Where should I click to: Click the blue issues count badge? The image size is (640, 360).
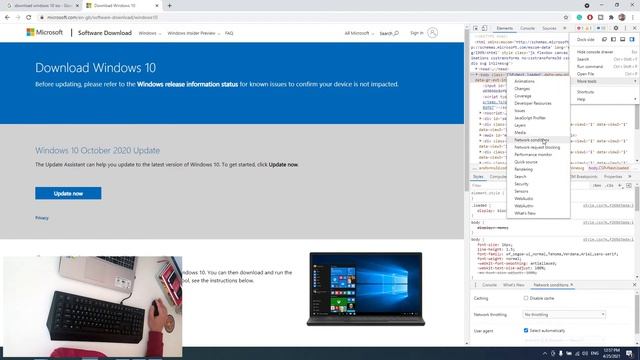tap(601, 28)
